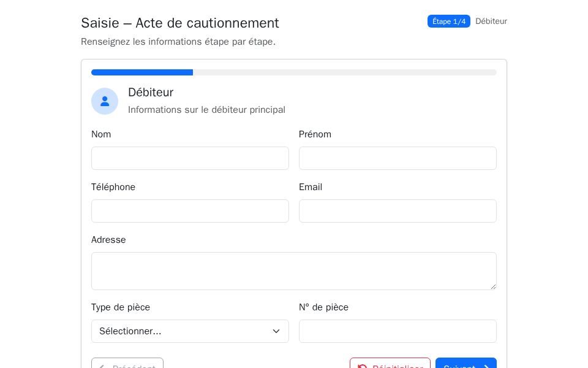Click the N° de pièce field

click(x=398, y=331)
